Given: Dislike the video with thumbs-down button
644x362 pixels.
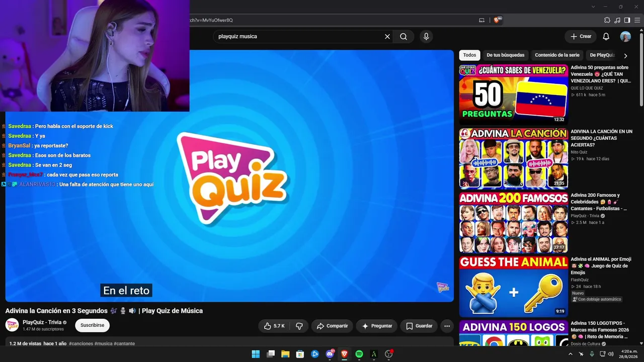Looking at the screenshot, I should pos(299,326).
